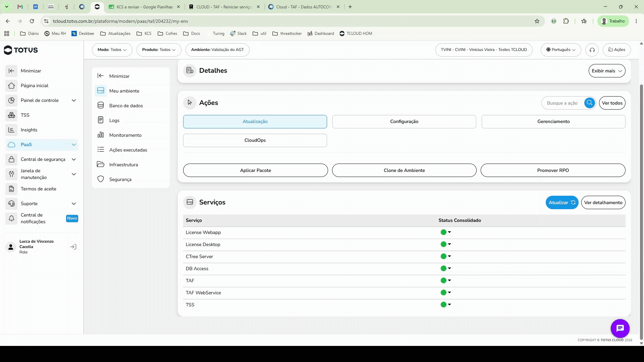This screenshot has height=362, width=644.
Task: Click the Segurança shield icon
Action: click(x=101, y=179)
